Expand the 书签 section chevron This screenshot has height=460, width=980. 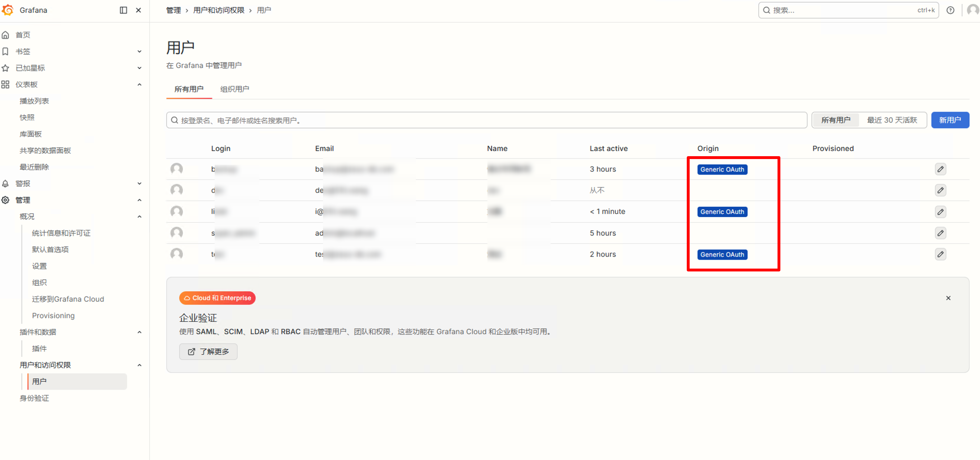139,51
